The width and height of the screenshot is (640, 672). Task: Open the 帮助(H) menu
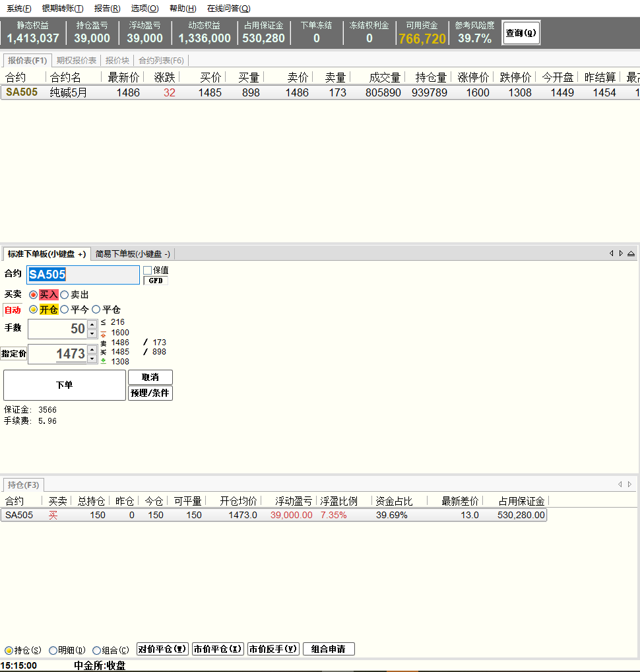click(183, 9)
